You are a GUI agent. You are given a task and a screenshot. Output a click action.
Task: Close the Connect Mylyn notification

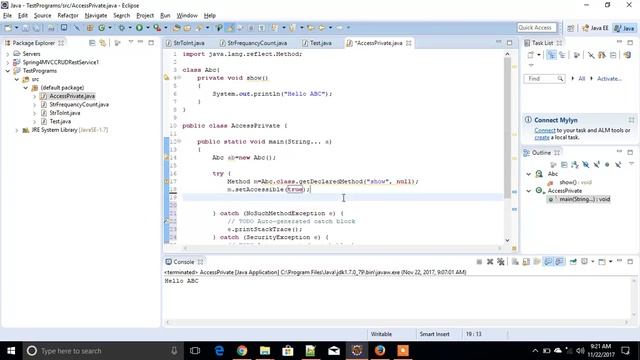pos(631,120)
